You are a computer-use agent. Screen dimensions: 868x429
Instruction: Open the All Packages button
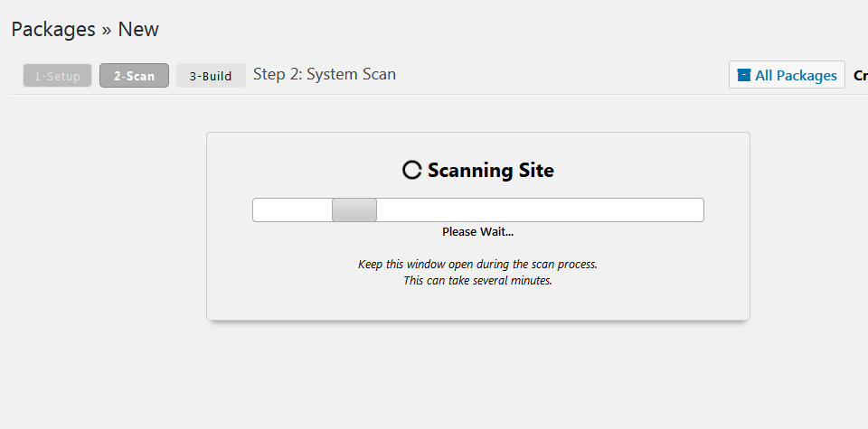pos(788,75)
